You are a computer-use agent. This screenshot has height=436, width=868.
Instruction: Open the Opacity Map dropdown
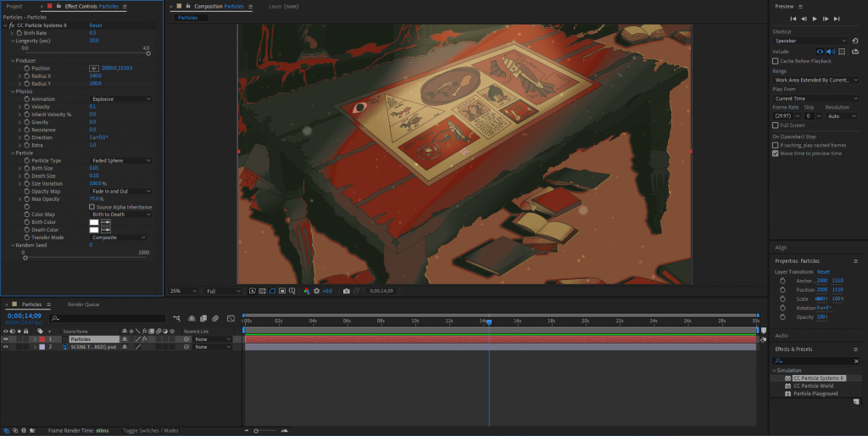(x=120, y=191)
